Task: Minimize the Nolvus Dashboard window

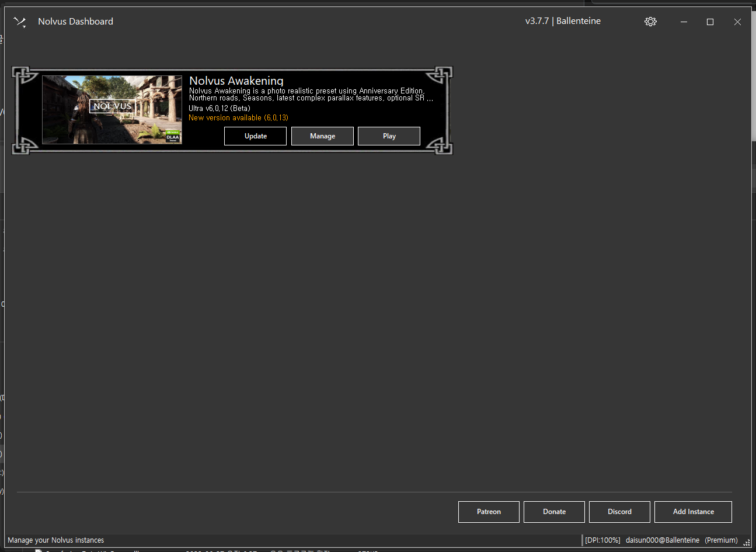Action: coord(684,22)
